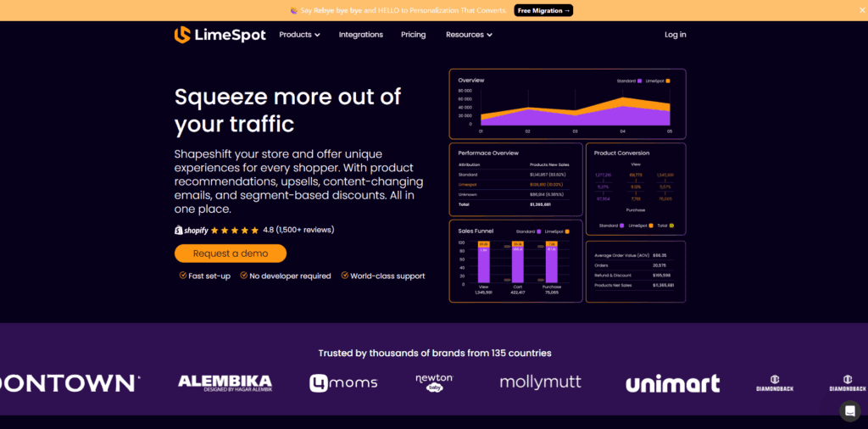Click the Overview chart title
The width and height of the screenshot is (868, 429).
click(471, 81)
